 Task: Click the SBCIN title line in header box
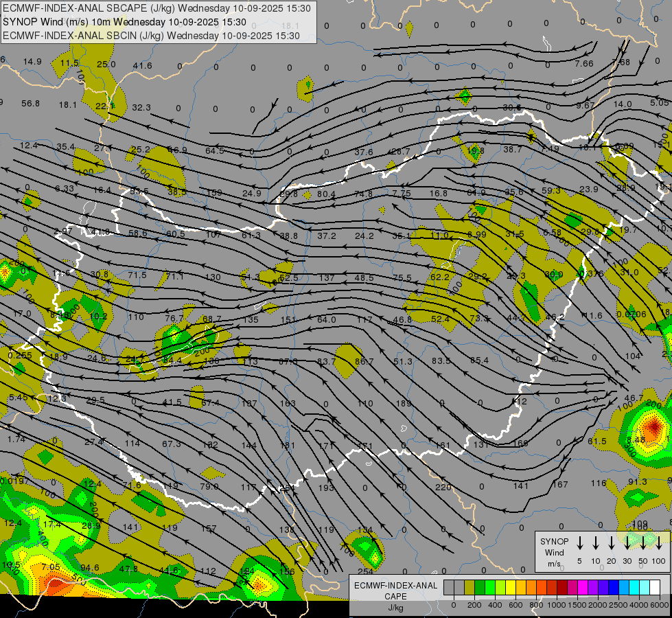pos(151,36)
